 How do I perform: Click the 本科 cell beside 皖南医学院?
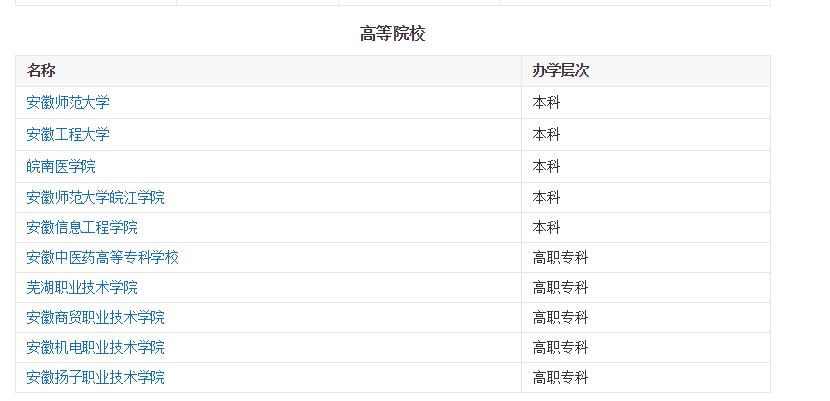[x=546, y=166]
